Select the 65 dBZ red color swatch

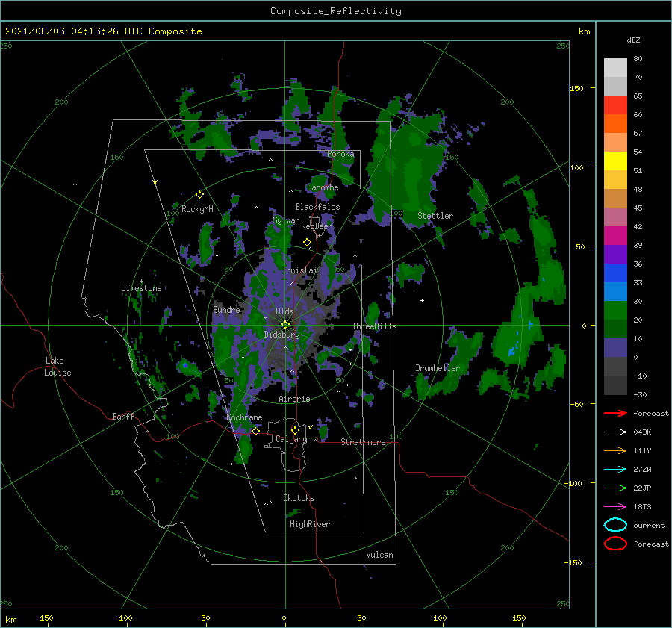(615, 105)
